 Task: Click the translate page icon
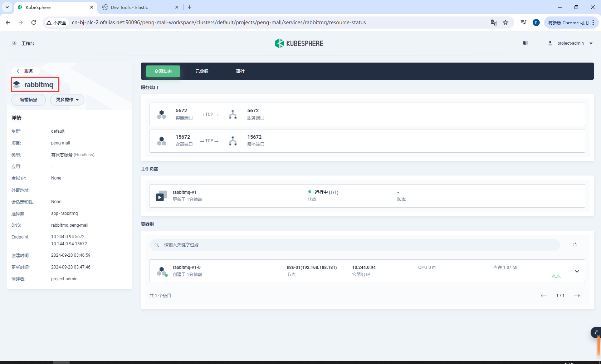pos(494,23)
